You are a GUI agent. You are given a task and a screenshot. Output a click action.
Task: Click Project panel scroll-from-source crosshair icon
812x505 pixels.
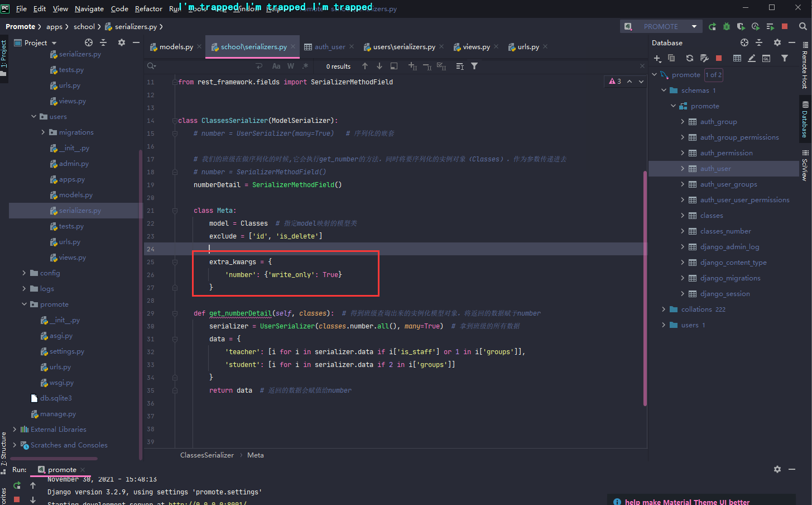tap(89, 42)
